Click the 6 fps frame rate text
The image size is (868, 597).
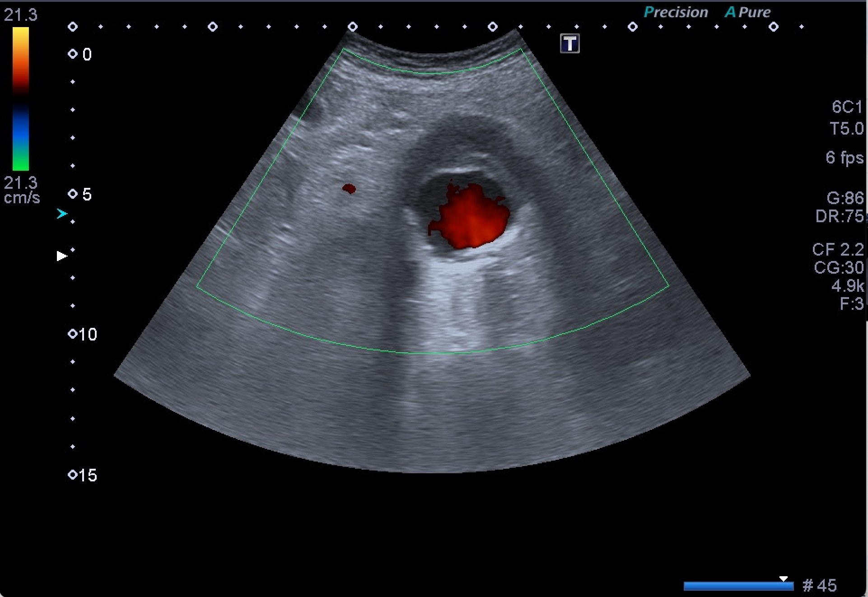click(x=844, y=158)
